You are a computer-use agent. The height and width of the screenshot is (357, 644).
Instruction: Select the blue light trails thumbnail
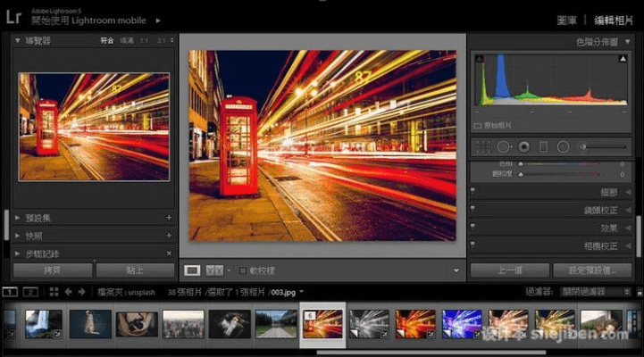click(x=462, y=324)
